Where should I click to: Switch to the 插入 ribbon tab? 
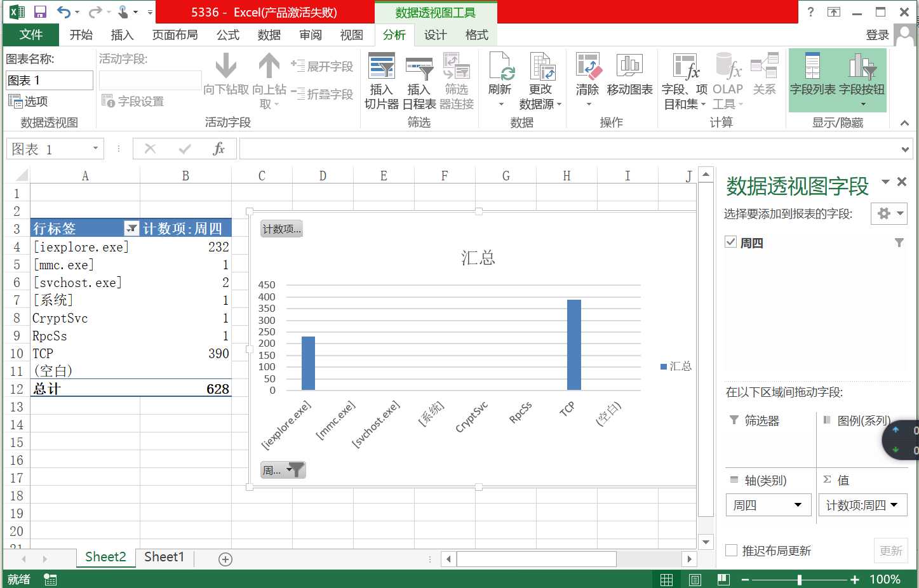[122, 35]
